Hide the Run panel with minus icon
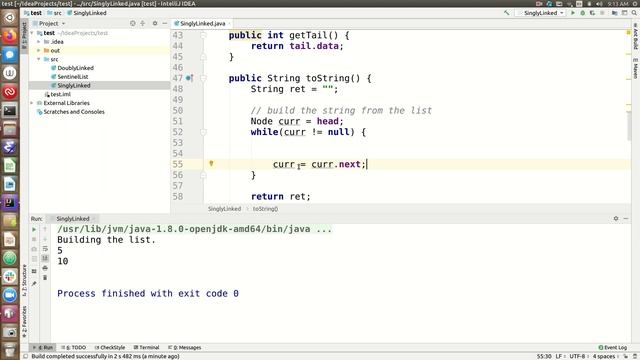The height and width of the screenshot is (360, 640). pyautogui.click(x=626, y=219)
